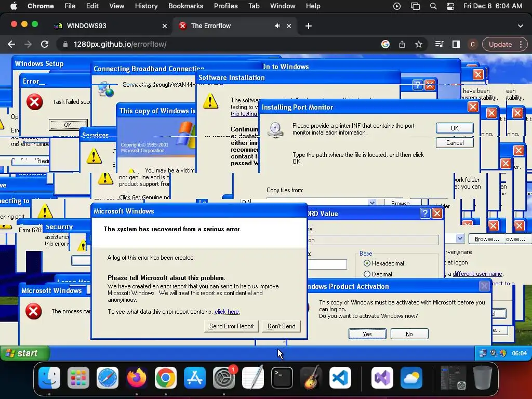Launch Terminal from the dock
The image size is (532, 399).
pyautogui.click(x=282, y=378)
